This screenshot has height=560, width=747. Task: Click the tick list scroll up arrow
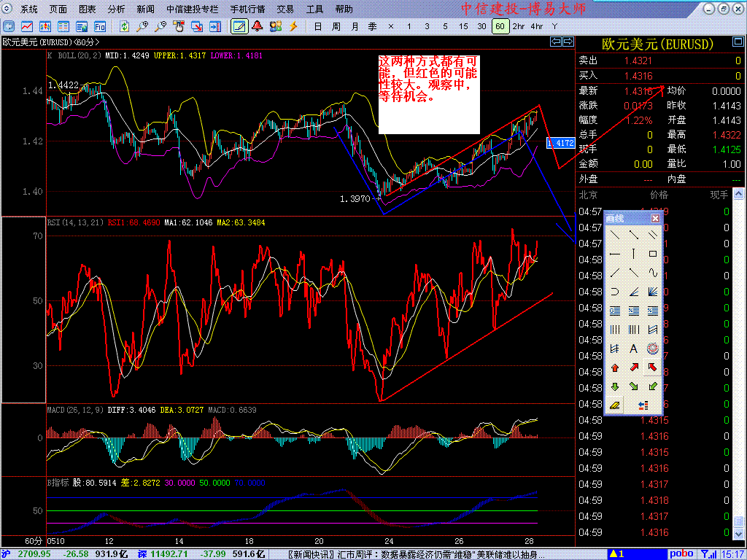click(738, 194)
